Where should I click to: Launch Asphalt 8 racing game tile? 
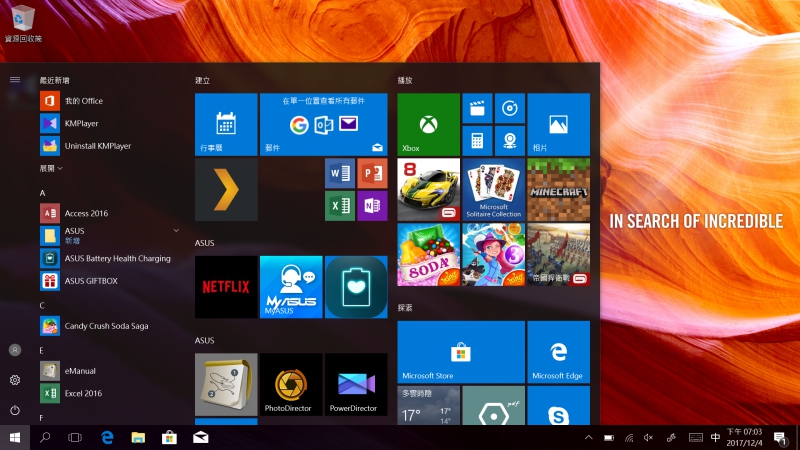tap(428, 189)
